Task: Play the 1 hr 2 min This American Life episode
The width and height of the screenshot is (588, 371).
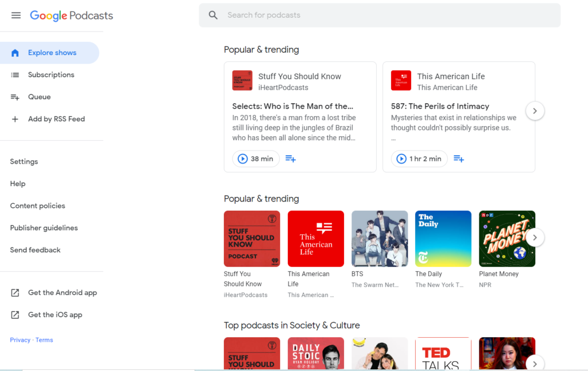Action: tap(419, 159)
